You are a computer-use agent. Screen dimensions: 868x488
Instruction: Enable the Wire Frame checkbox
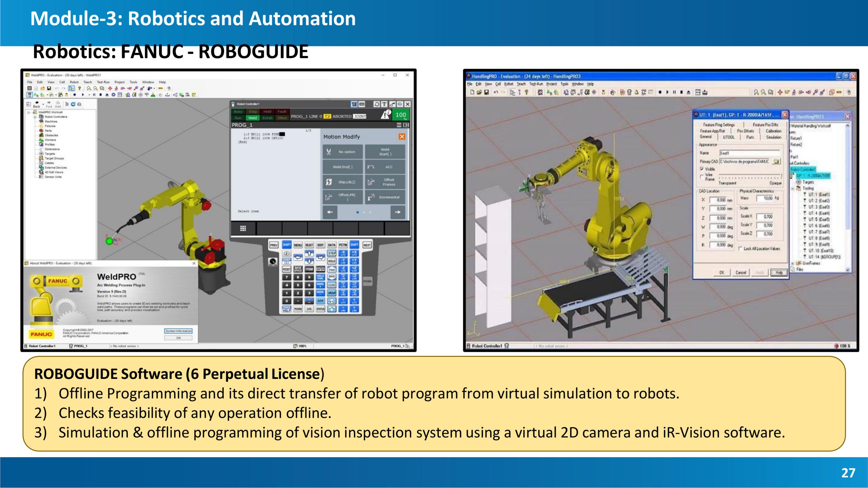[x=702, y=177]
